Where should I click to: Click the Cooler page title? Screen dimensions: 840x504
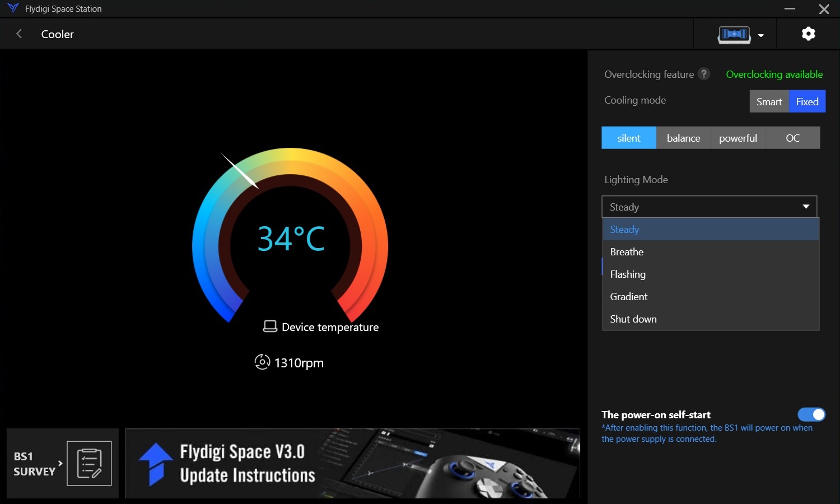click(57, 34)
